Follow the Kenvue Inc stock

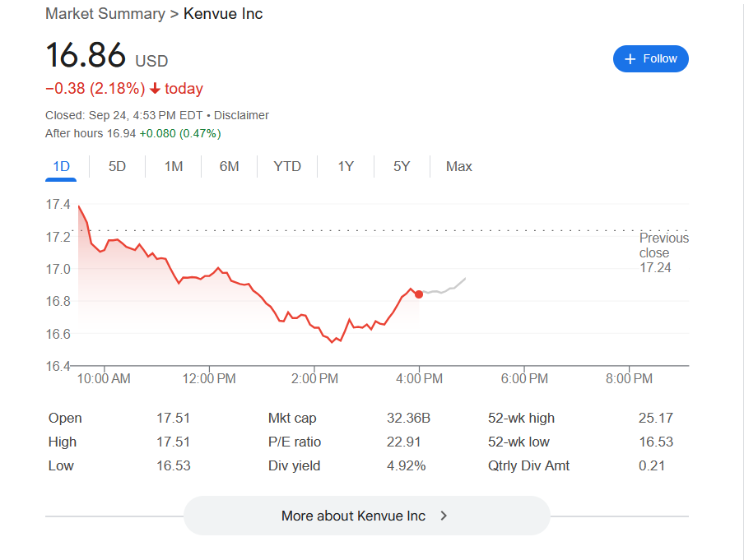pyautogui.click(x=650, y=58)
